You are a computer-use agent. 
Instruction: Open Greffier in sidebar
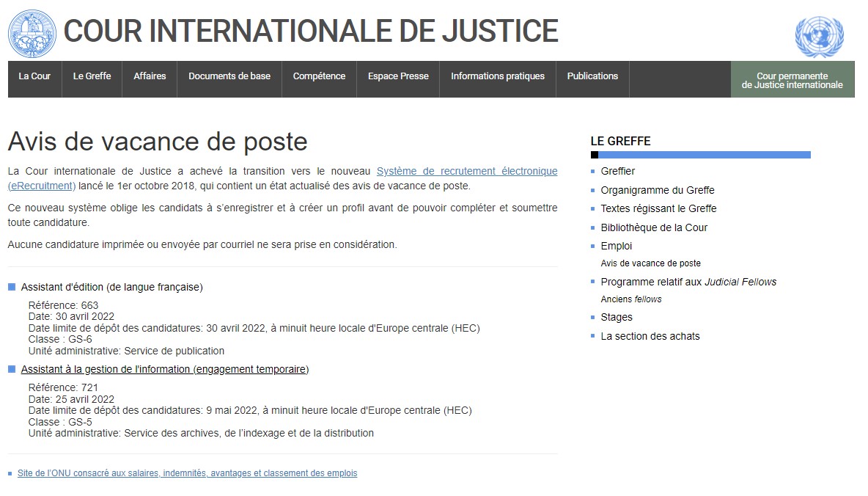618,171
